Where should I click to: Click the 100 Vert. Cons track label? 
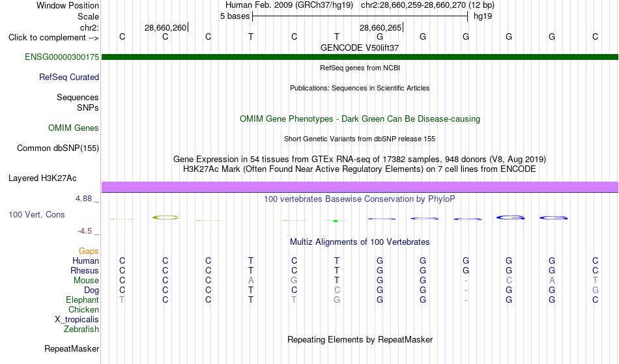coord(36,214)
